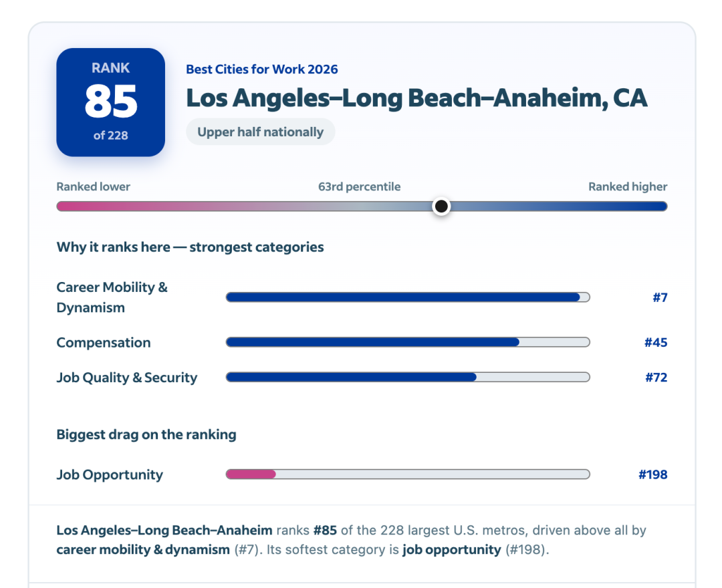The image size is (722, 588).
Task: Click the Job Opportunity category label
Action: pyautogui.click(x=110, y=475)
